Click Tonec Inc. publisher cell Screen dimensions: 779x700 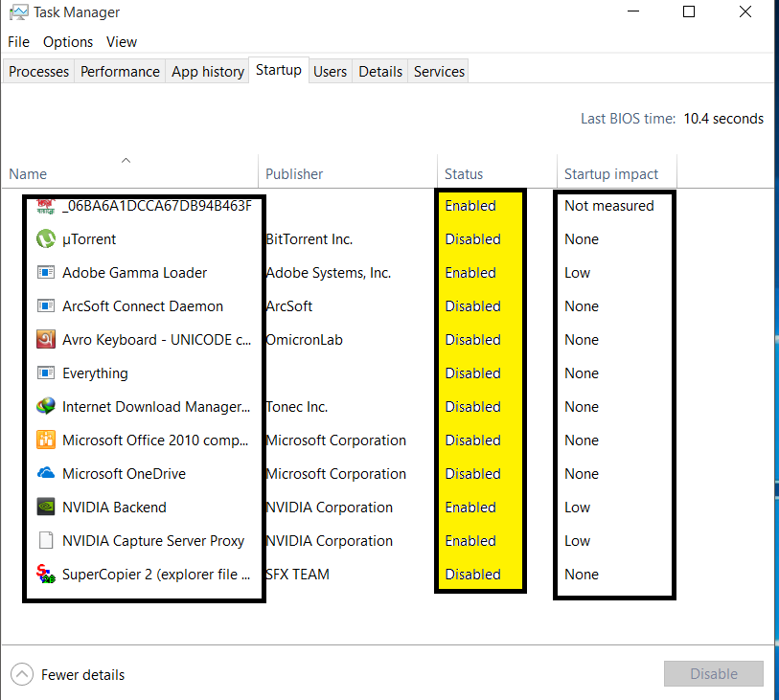(297, 407)
